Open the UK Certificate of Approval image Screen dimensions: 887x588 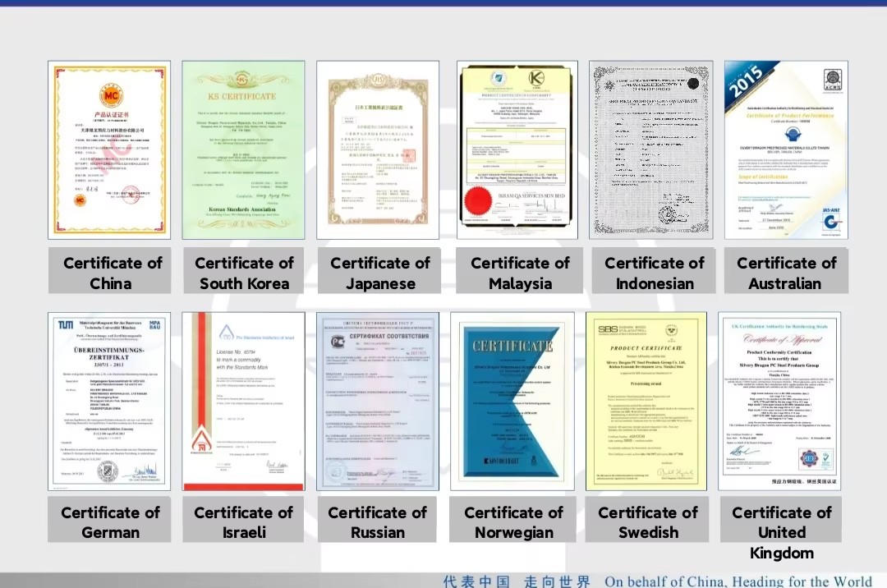click(x=779, y=401)
